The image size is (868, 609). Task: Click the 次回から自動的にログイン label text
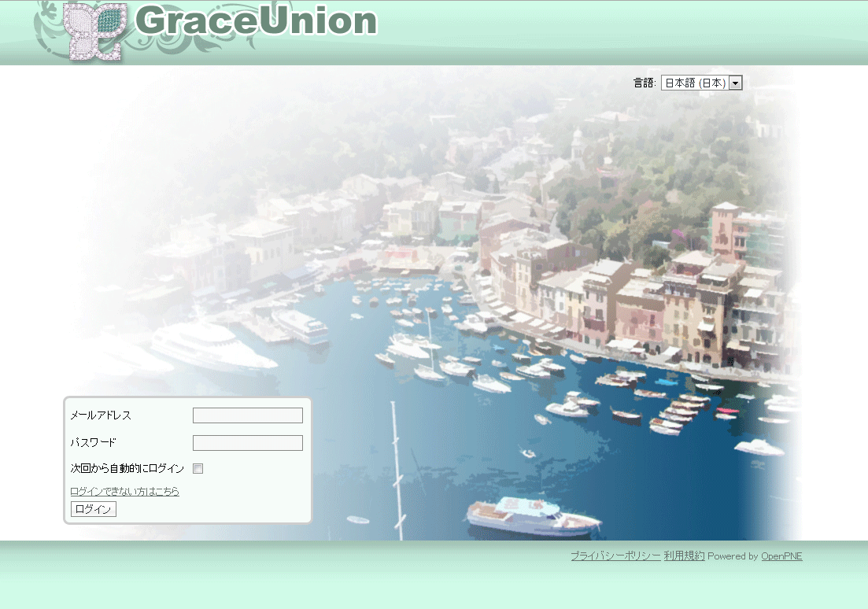point(127,469)
